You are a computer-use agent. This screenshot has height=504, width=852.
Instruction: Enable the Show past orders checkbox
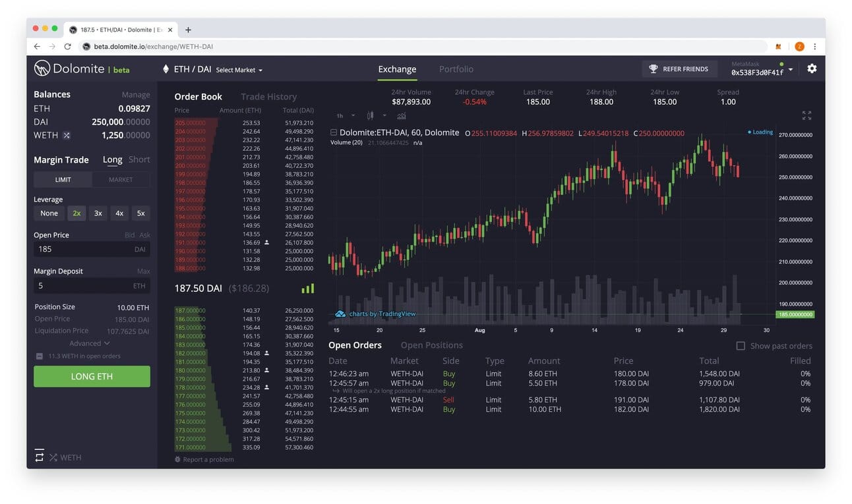(741, 346)
